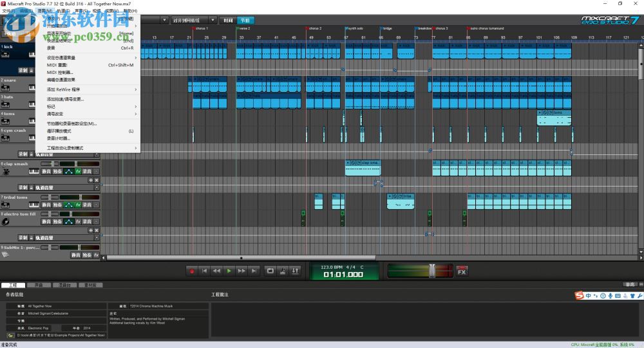Click the tribal toms pan slider
The image size is (644, 348).
(x=50, y=197)
